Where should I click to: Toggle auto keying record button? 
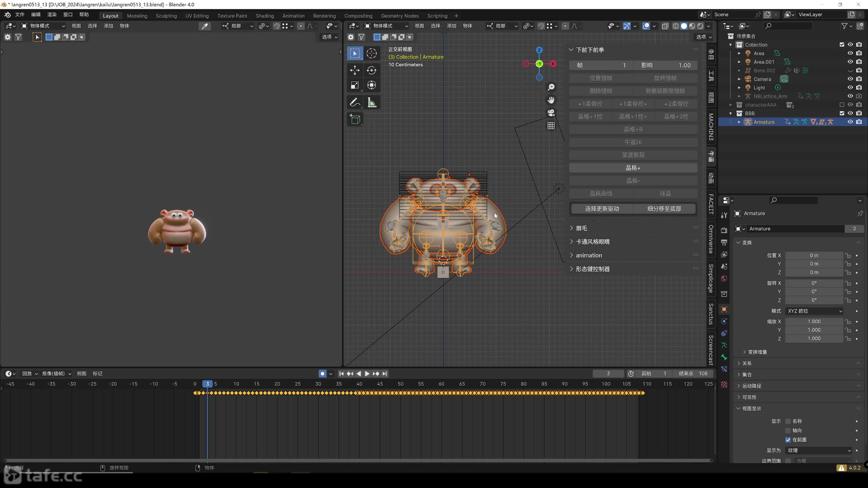click(322, 373)
